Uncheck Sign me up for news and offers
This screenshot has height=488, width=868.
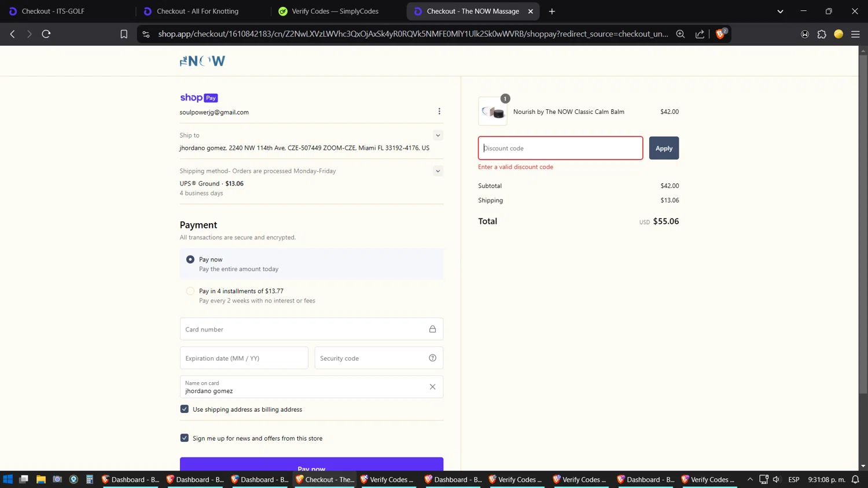pyautogui.click(x=185, y=438)
